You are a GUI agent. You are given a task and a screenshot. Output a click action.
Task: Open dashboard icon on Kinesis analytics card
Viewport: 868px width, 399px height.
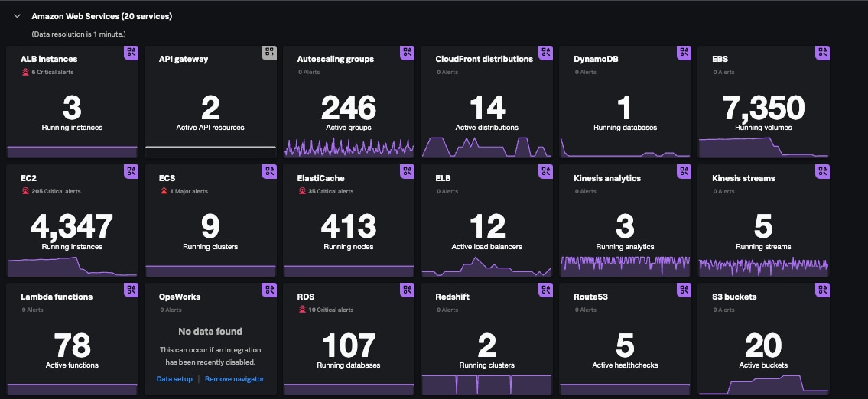pyautogui.click(x=684, y=171)
